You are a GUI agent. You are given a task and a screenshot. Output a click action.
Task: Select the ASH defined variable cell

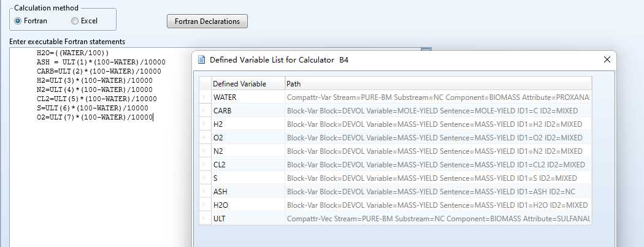point(247,191)
